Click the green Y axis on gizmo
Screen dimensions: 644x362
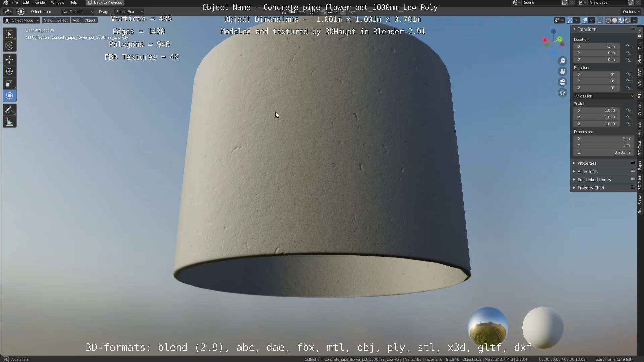tap(560, 39)
